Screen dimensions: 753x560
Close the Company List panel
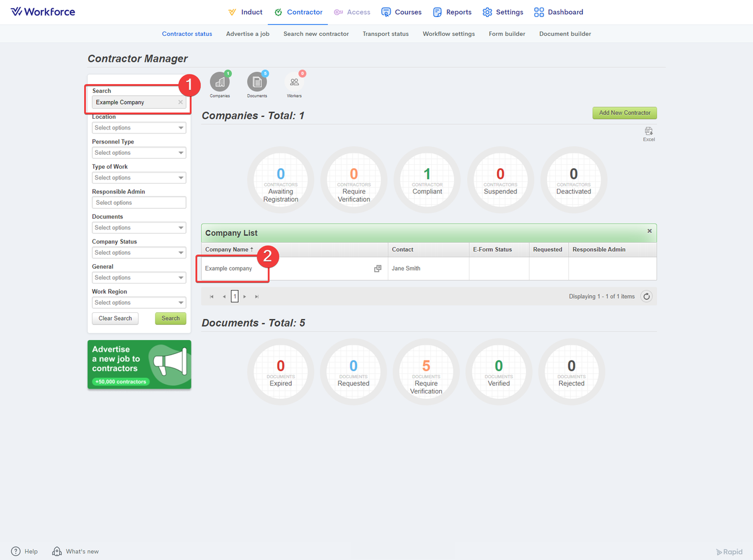click(x=649, y=231)
